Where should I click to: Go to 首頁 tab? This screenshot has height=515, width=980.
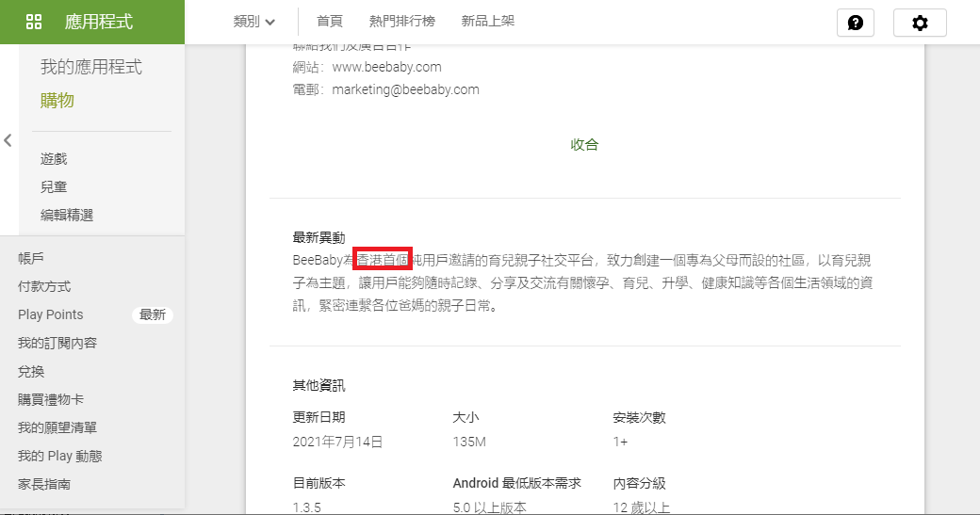coord(330,22)
